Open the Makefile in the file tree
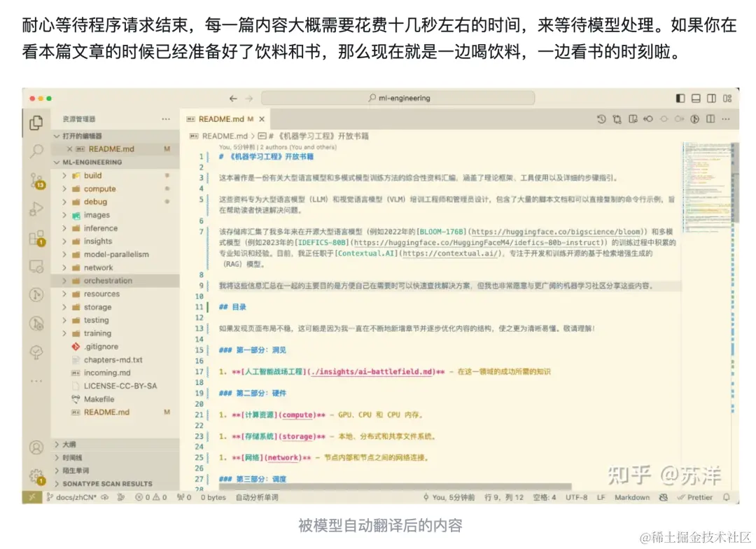This screenshot has height=549, width=756. tap(115, 399)
